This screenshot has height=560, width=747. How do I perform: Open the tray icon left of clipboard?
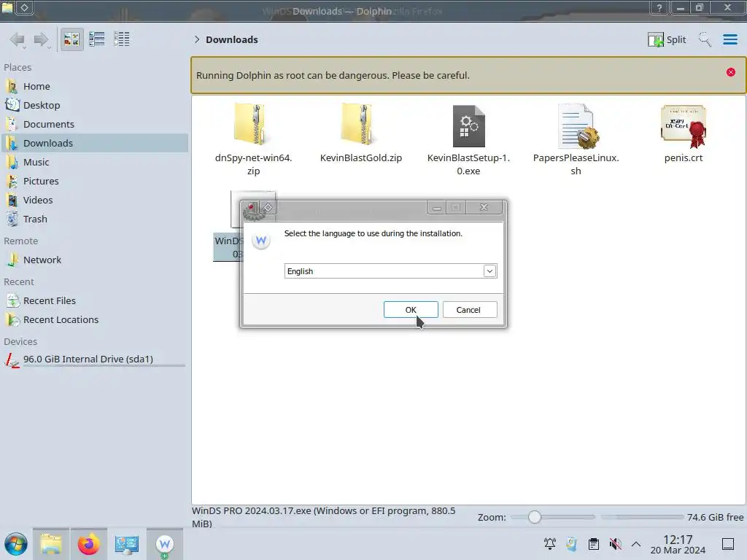point(572,544)
